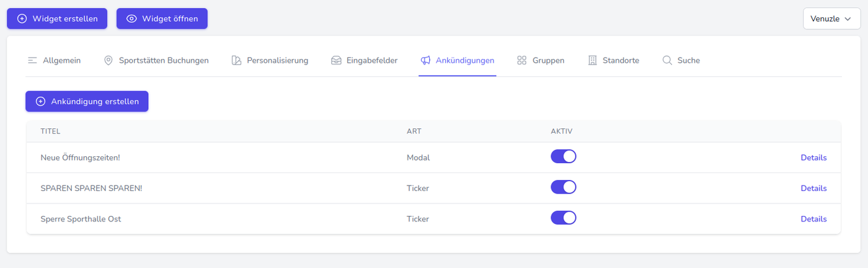Expand the Venuzle dropdown

831,19
